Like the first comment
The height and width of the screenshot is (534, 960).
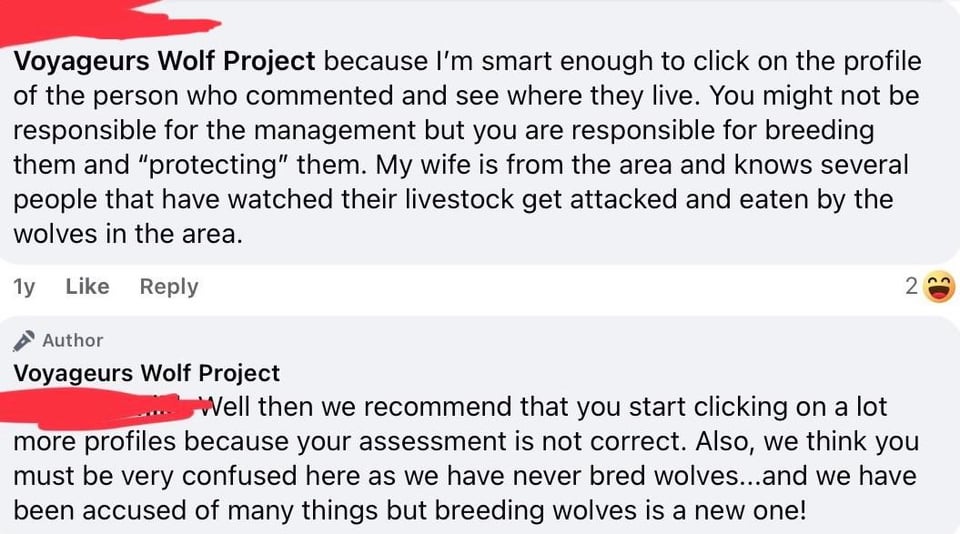(87, 287)
